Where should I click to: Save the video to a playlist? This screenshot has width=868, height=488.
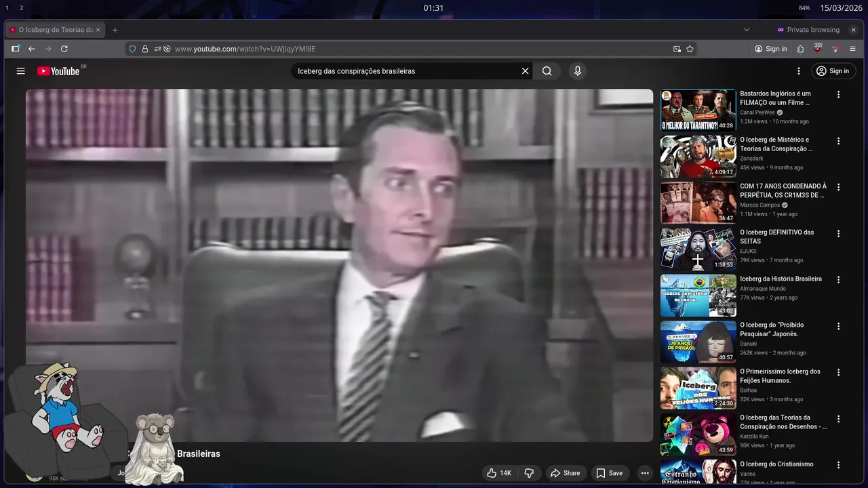[x=610, y=473]
